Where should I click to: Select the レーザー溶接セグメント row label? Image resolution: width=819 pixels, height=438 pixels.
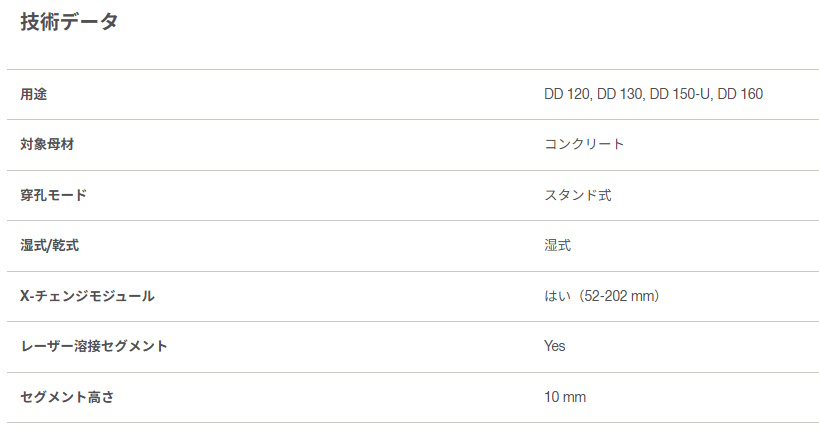[x=94, y=346]
